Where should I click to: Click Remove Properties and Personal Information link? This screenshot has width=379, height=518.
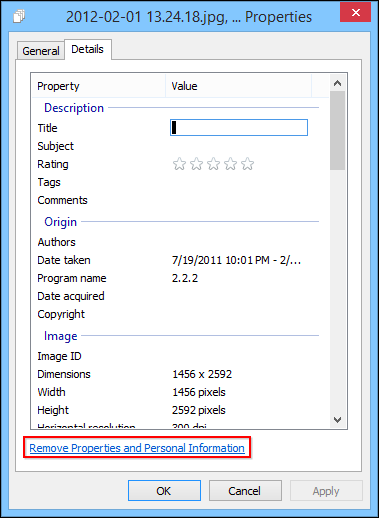(137, 448)
